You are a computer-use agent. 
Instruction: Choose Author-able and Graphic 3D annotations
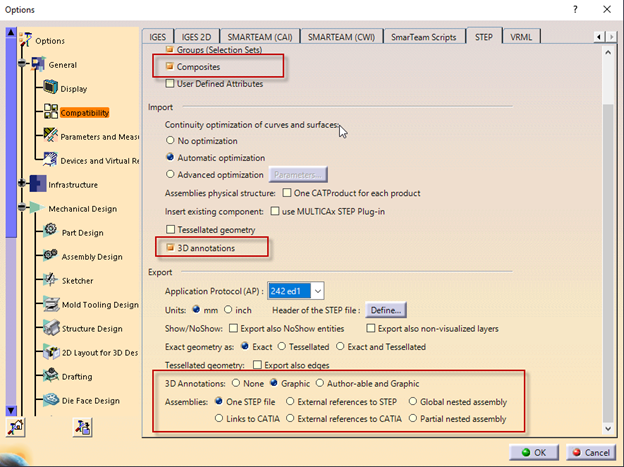[320, 383]
